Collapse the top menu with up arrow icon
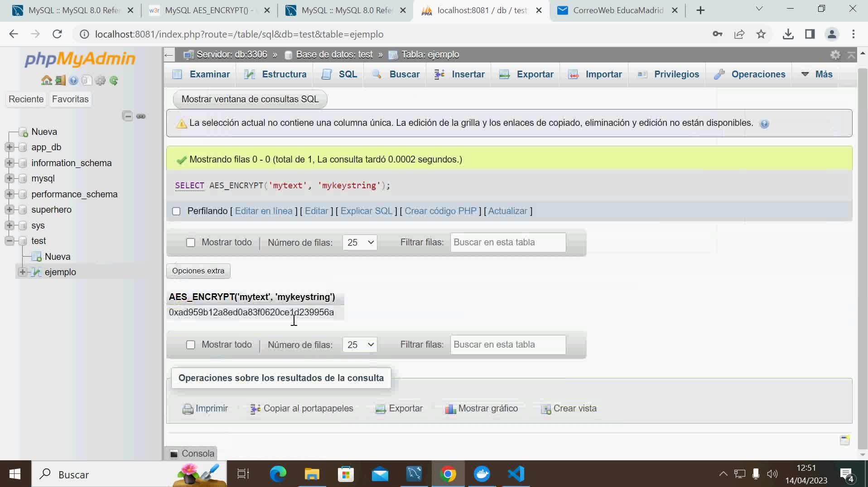This screenshot has height=487, width=868. point(851,55)
